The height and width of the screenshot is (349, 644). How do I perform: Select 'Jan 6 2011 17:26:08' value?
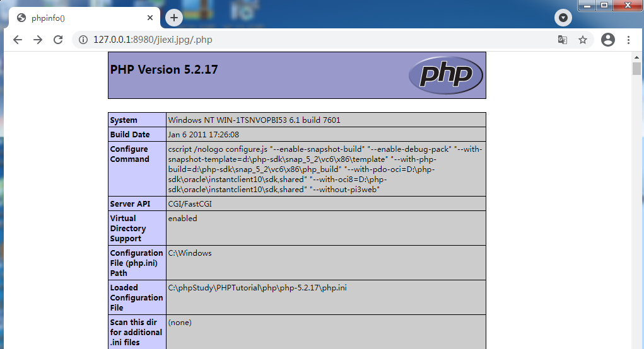(x=203, y=135)
